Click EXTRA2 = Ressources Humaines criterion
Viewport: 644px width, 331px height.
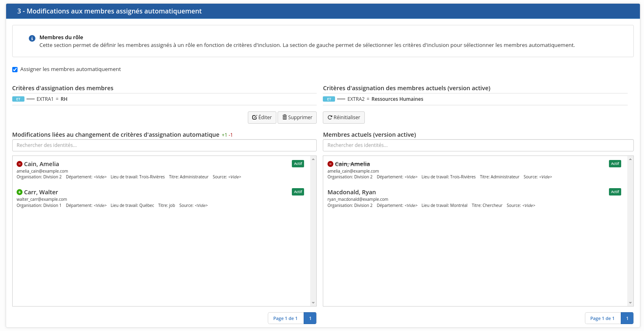[x=385, y=99]
